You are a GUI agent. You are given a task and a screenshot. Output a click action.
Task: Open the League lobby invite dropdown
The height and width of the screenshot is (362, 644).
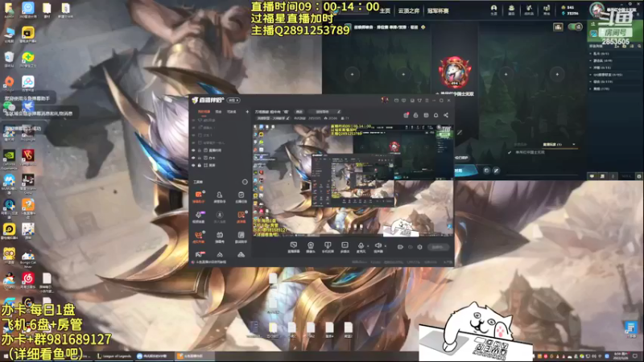(559, 145)
